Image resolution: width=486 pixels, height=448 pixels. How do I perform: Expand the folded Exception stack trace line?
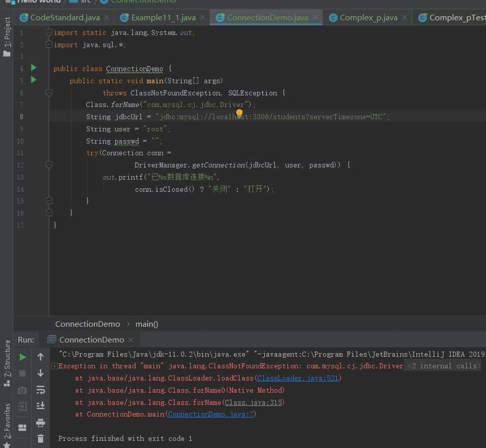[54, 366]
